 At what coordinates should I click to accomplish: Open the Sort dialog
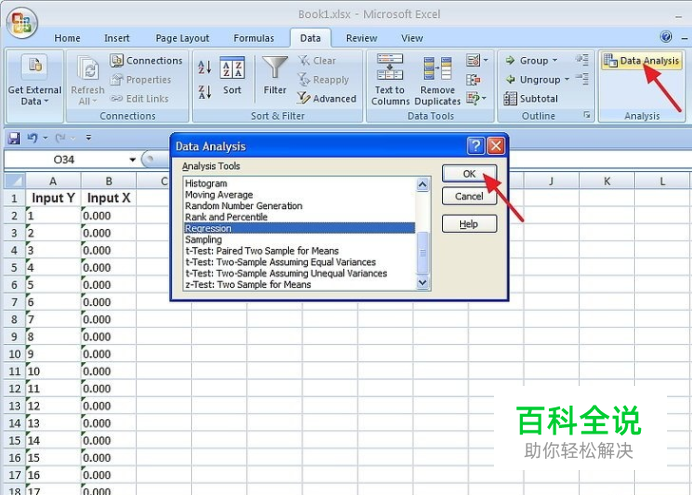point(232,75)
